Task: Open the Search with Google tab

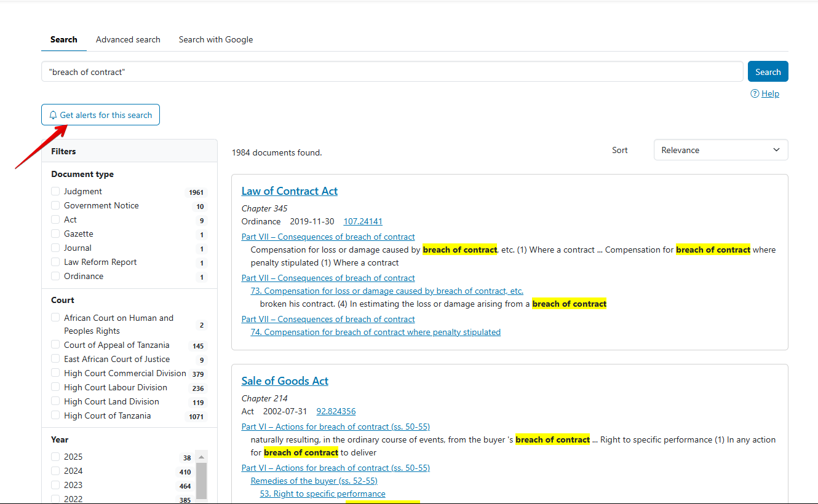Action: [x=216, y=39]
